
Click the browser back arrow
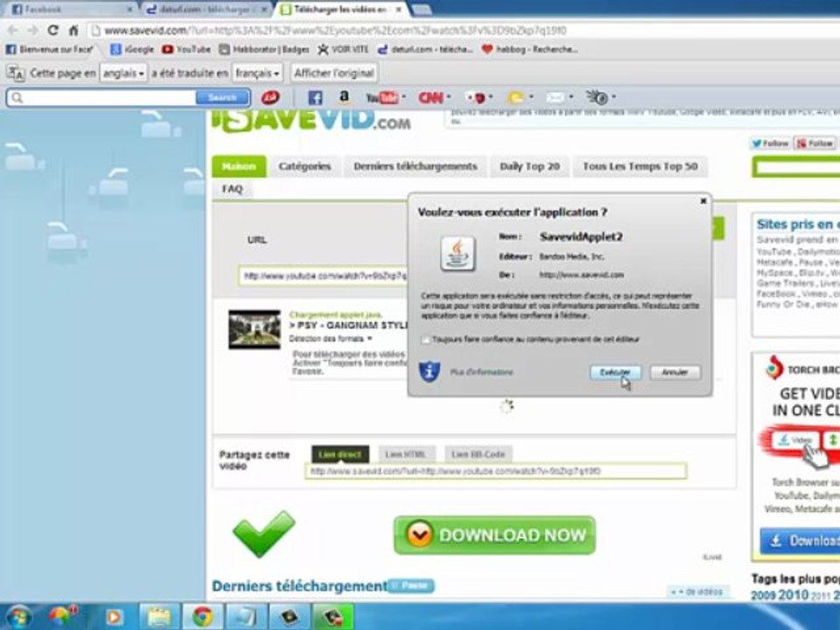pos(13,31)
